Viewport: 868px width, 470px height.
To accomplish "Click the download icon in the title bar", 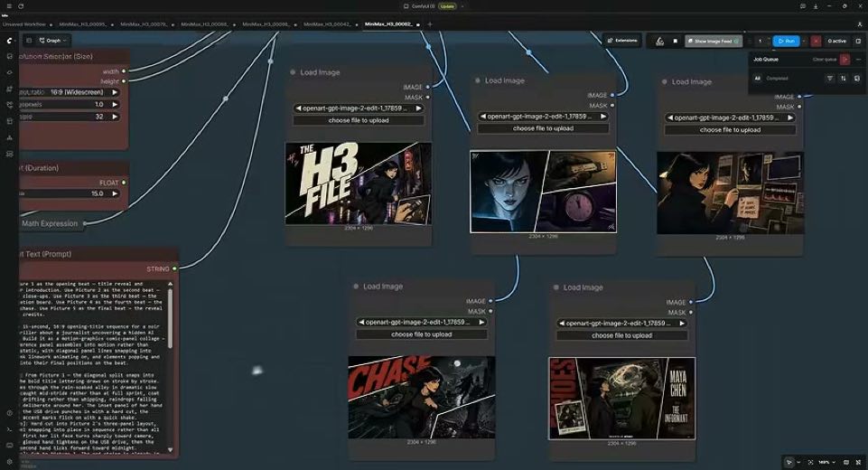I will coord(816,6).
